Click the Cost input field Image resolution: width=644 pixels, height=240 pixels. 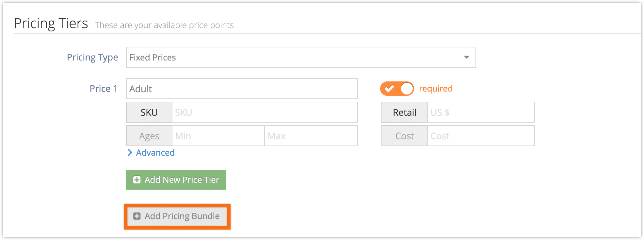pyautogui.click(x=481, y=136)
